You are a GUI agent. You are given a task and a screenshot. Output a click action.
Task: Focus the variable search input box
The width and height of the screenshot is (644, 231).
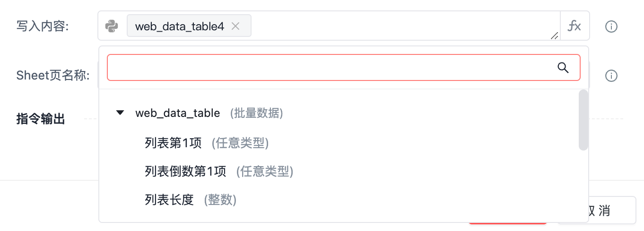click(331, 68)
